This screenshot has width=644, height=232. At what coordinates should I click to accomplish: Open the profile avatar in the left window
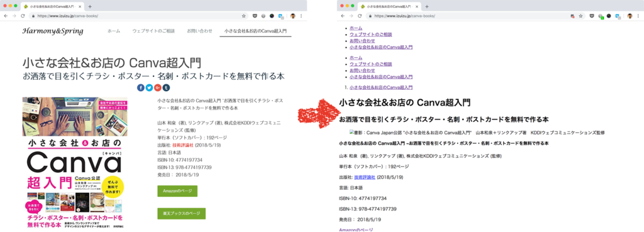pos(293,16)
